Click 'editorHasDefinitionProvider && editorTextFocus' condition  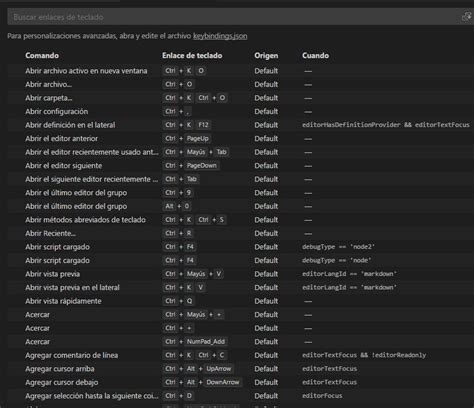386,125
